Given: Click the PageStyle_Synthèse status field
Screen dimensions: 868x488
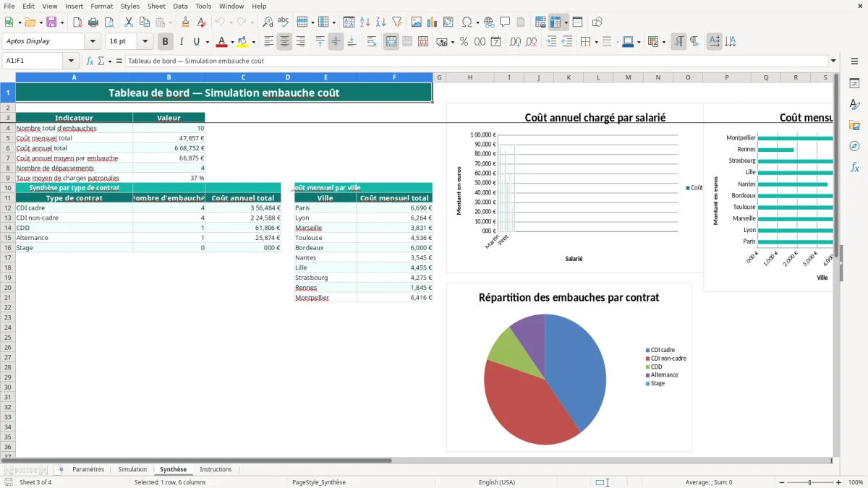Looking at the screenshot, I should click(319, 482).
